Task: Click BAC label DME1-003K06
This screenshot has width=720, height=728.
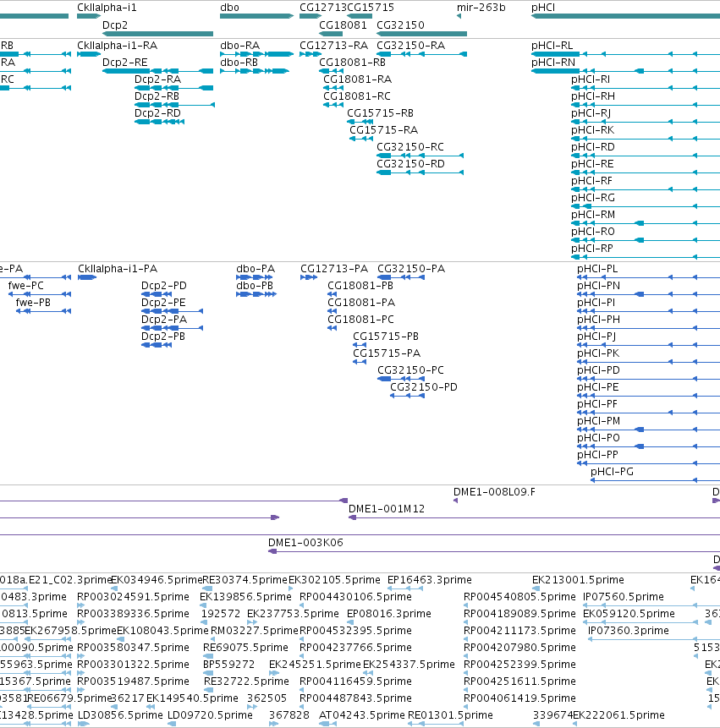Action: click(x=305, y=543)
